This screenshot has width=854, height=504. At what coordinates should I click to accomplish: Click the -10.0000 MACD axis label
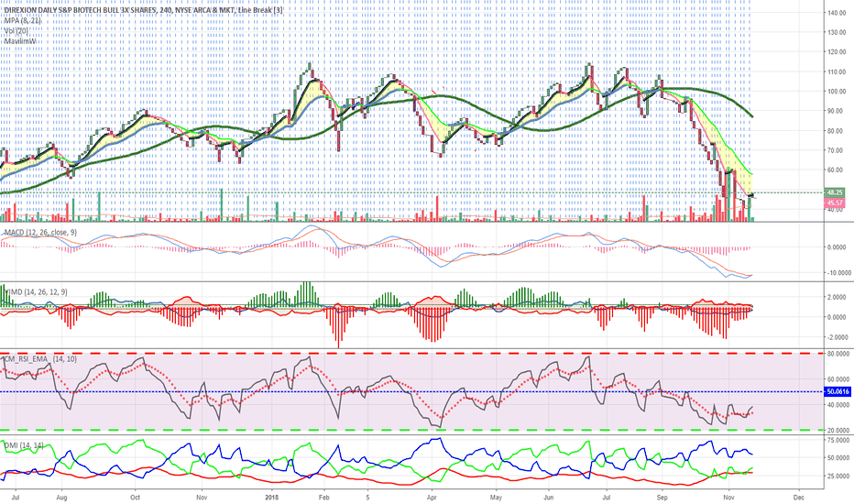[839, 273]
